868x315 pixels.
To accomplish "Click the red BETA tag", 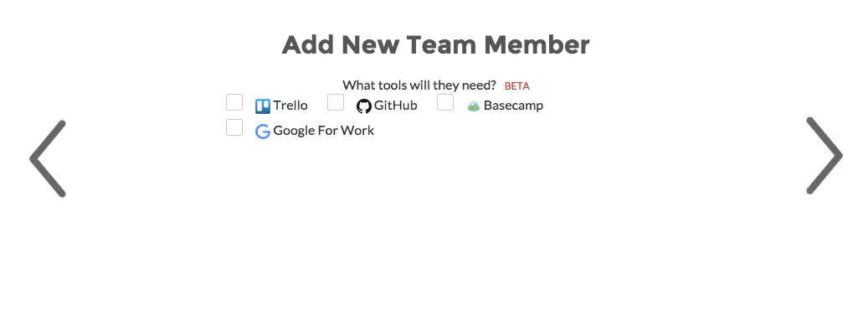I will click(517, 86).
